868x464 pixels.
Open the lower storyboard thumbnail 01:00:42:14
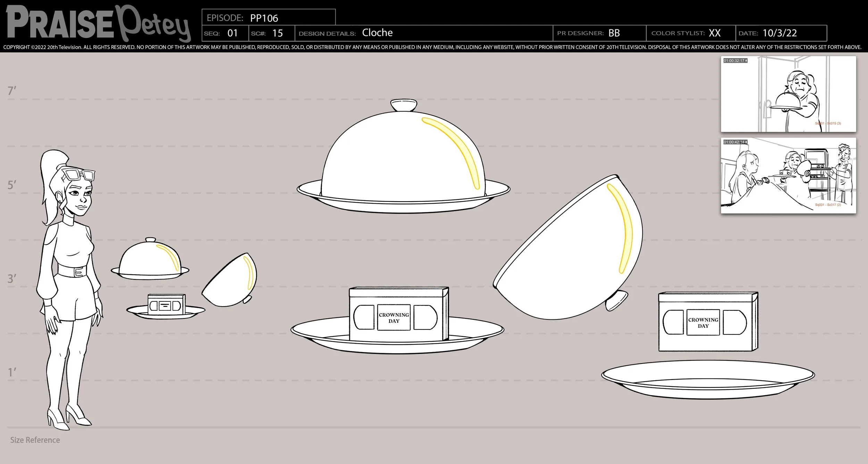point(788,176)
